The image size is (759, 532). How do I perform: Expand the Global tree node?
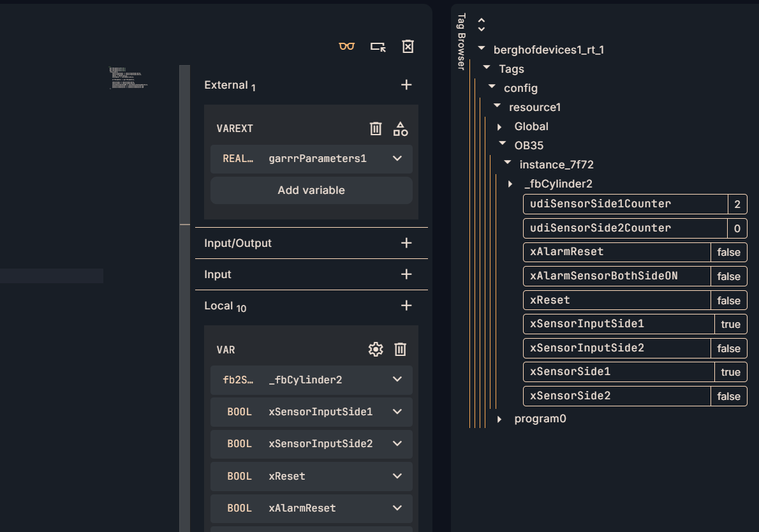pos(501,127)
